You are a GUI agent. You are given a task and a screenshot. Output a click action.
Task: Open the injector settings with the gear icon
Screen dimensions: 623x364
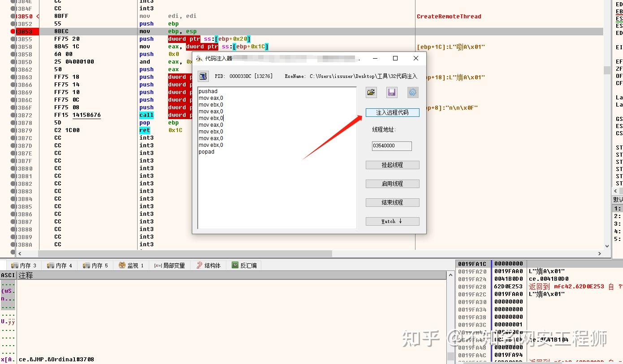tap(412, 92)
